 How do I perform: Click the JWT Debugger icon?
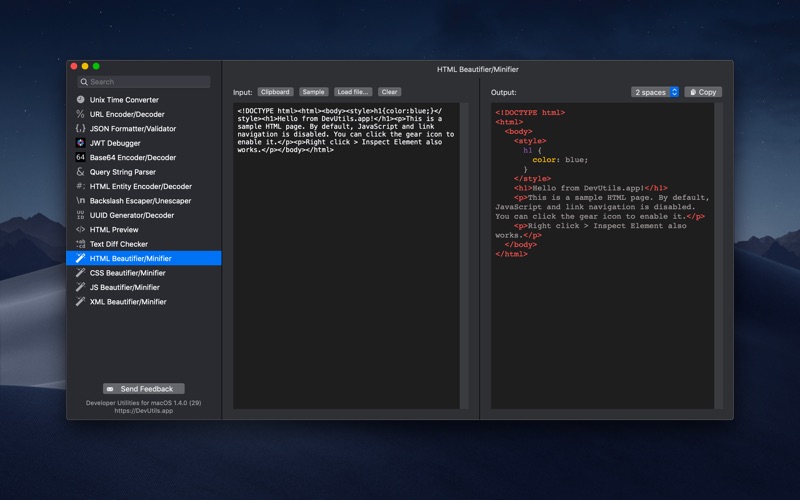80,143
